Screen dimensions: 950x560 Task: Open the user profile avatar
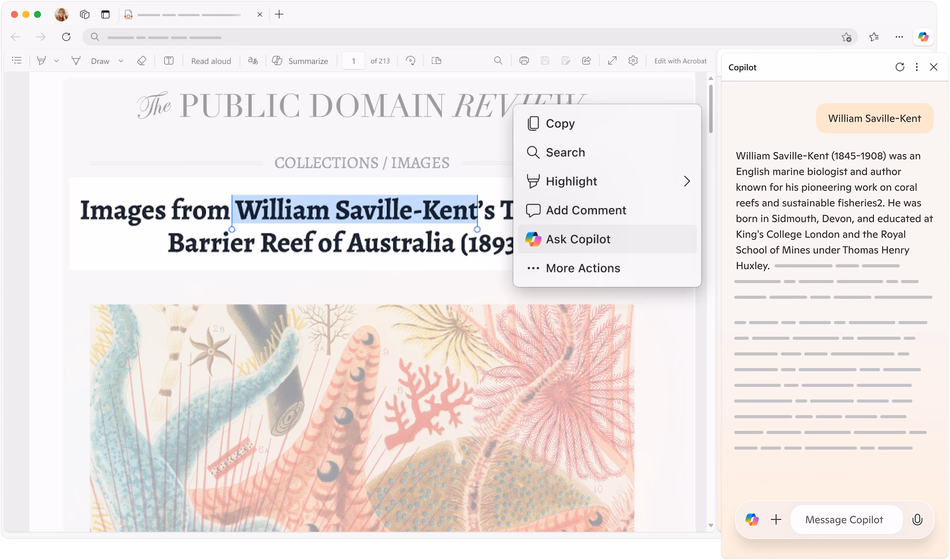pyautogui.click(x=62, y=14)
